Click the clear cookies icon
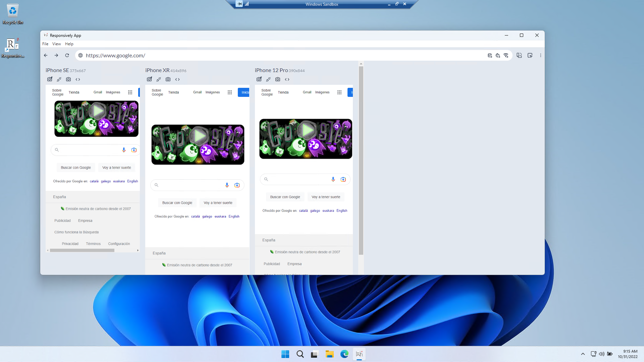 [498, 56]
